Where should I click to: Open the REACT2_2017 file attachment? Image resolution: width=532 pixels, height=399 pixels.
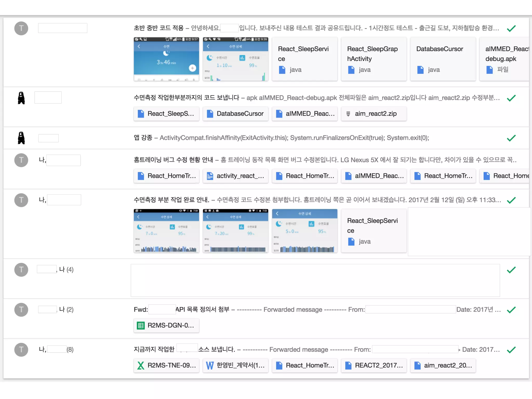click(x=374, y=365)
